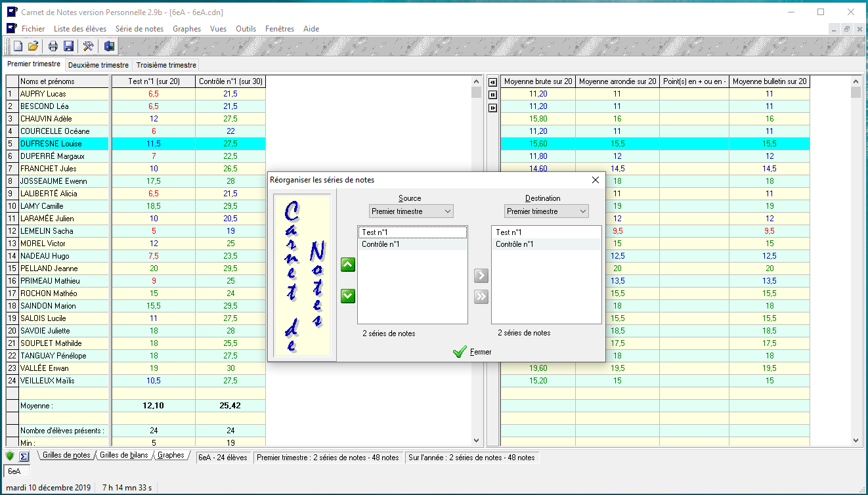Viewport: 868px width, 495px height.
Task: Switch to the Deuxième trimestre tab
Action: [x=98, y=65]
